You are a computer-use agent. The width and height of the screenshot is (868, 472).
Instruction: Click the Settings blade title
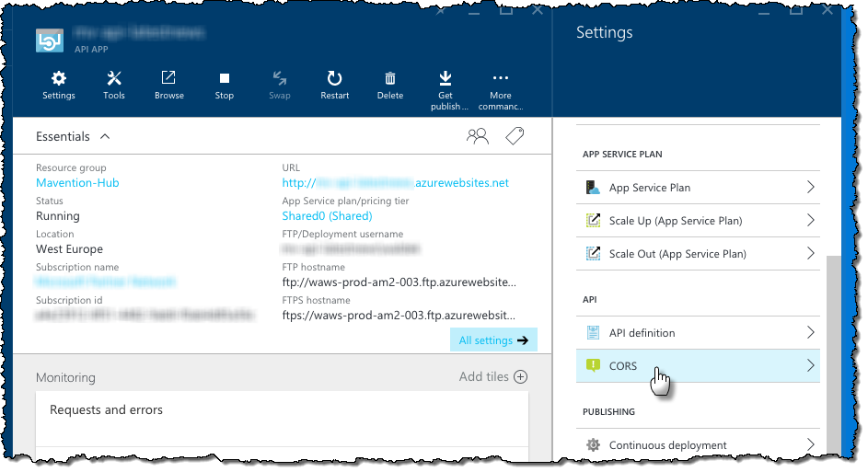coord(605,32)
